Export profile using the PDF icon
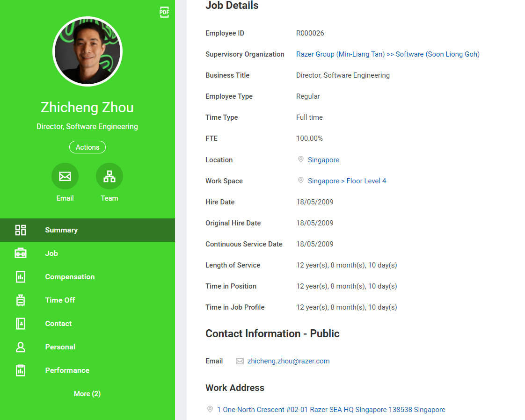Viewport: 525px width, 420px height. pos(164,12)
